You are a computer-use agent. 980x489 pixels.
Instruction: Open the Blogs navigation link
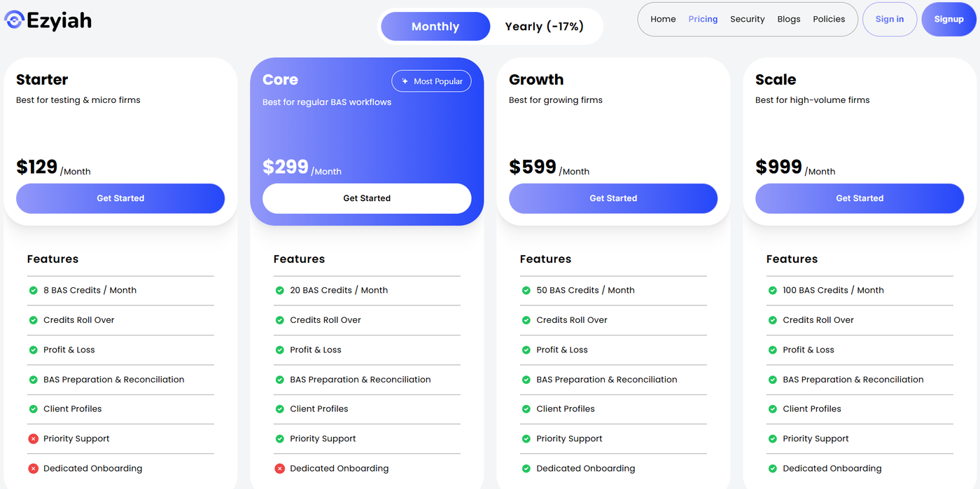coord(788,19)
